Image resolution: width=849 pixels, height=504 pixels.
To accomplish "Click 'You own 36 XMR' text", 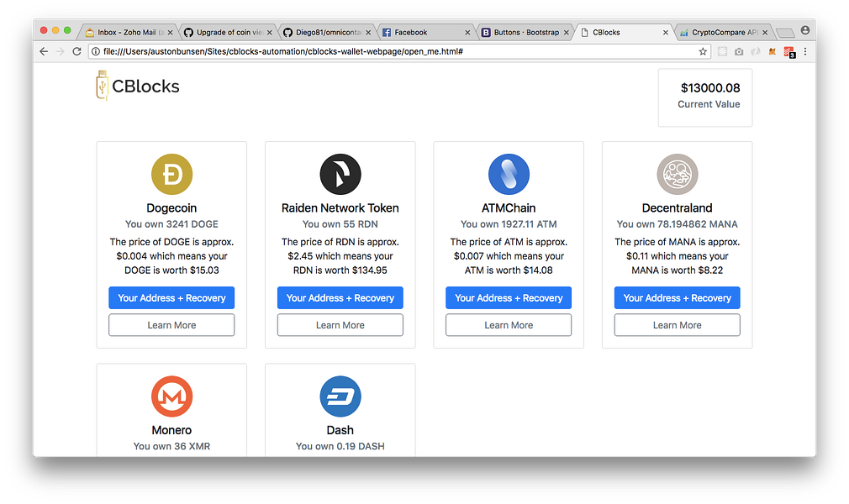I will click(x=171, y=446).
